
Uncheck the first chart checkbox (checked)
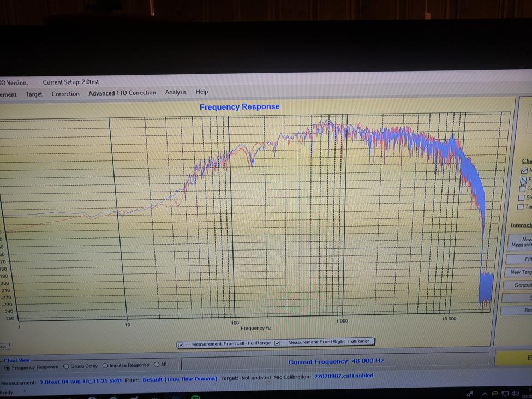click(524, 170)
